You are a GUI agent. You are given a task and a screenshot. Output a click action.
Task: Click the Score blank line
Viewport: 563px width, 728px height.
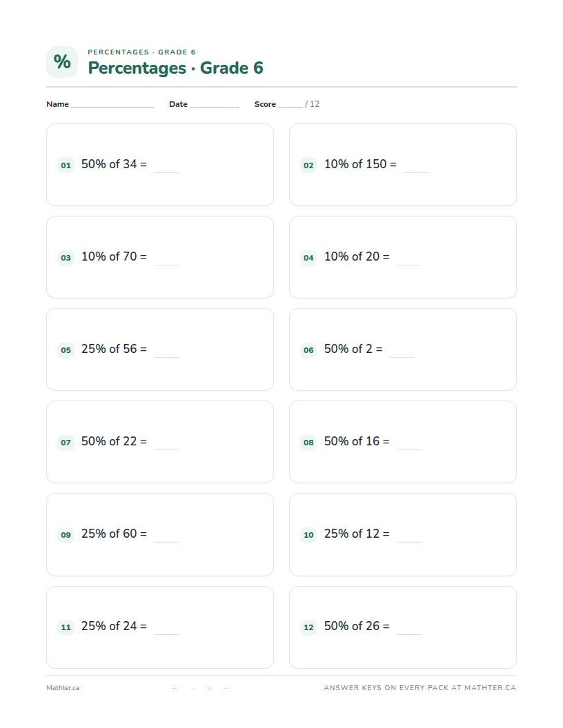tap(290, 106)
